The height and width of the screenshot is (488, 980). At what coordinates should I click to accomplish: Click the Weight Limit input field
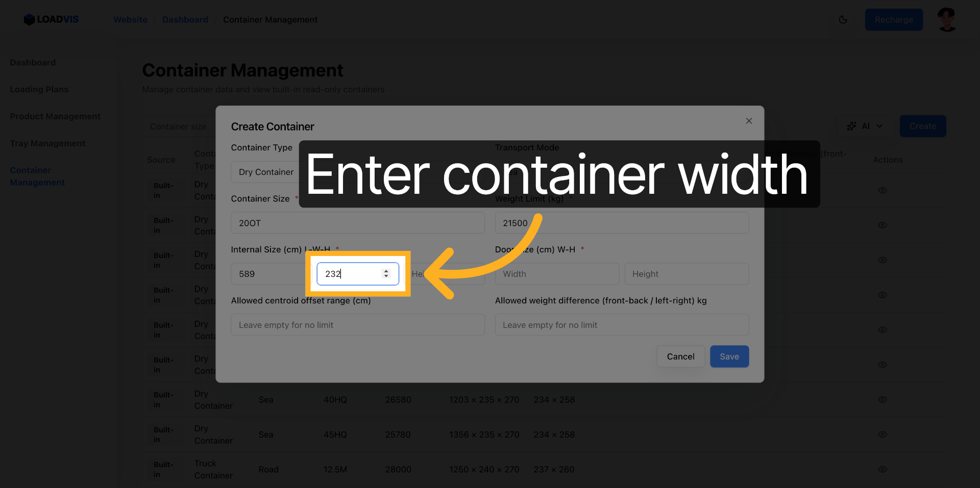click(621, 223)
